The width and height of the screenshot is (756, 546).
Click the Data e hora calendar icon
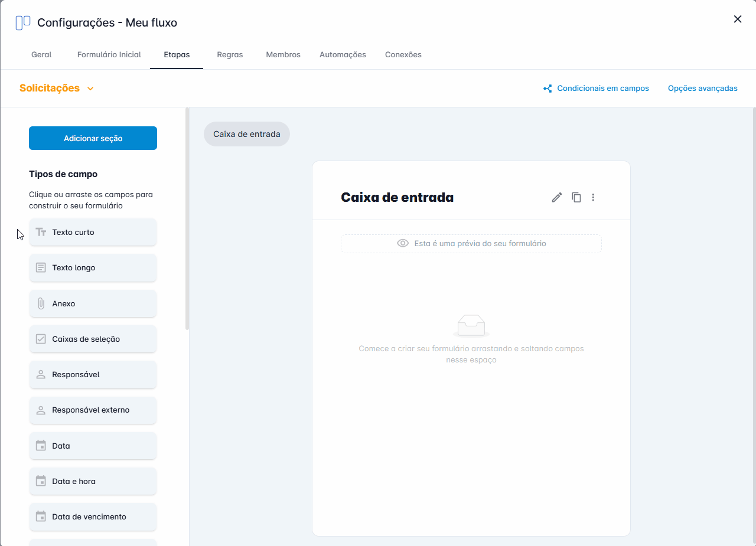[41, 481]
